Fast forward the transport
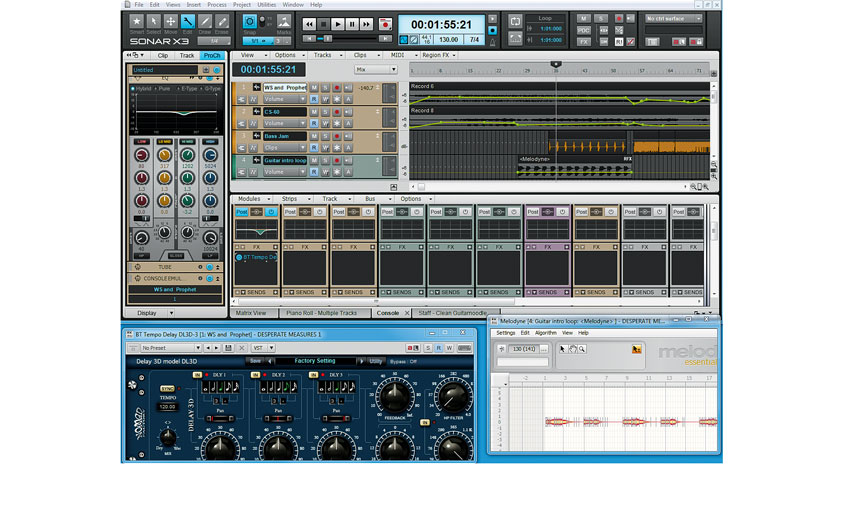 point(366,24)
